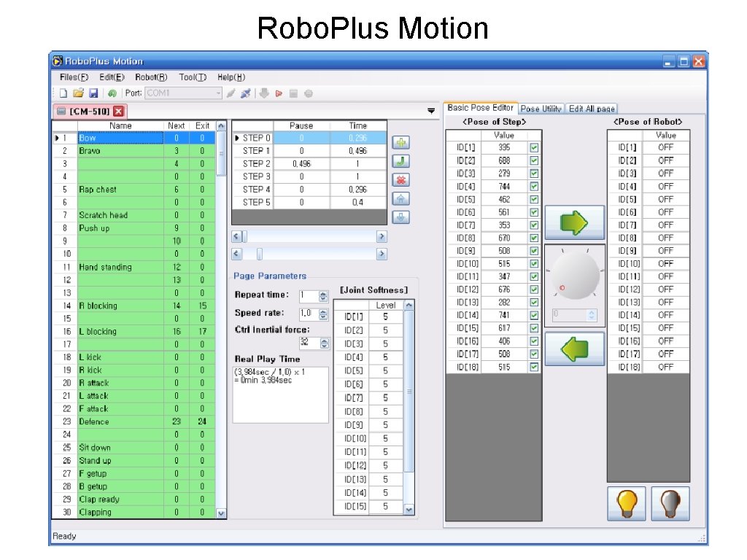This screenshot has width=747, height=560.
Task: Open a motion file with folder icon
Action: click(x=79, y=93)
